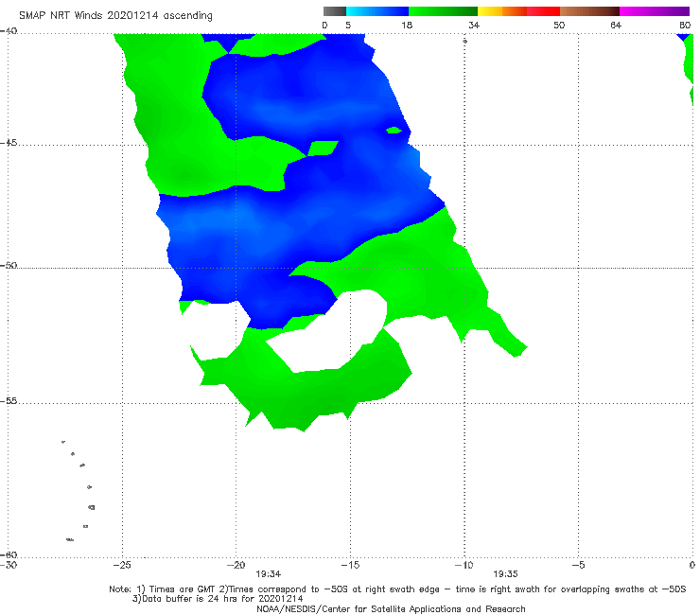
Task: Click the brown 50-64 color bar segment
Action: point(589,11)
